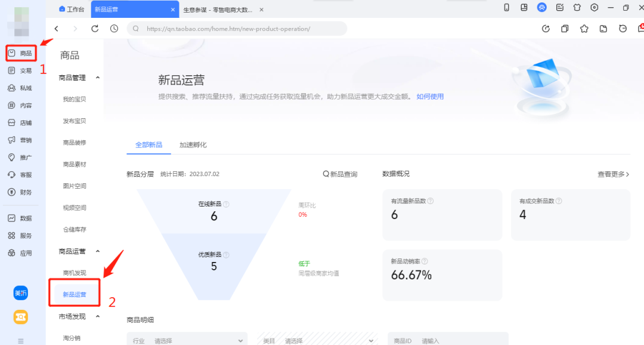Open the 私域 section in sidebar
The height and width of the screenshot is (345, 644).
pyautogui.click(x=20, y=88)
